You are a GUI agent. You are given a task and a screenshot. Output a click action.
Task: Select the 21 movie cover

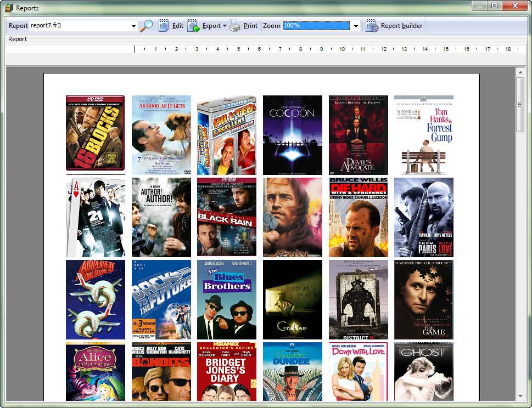(96, 217)
